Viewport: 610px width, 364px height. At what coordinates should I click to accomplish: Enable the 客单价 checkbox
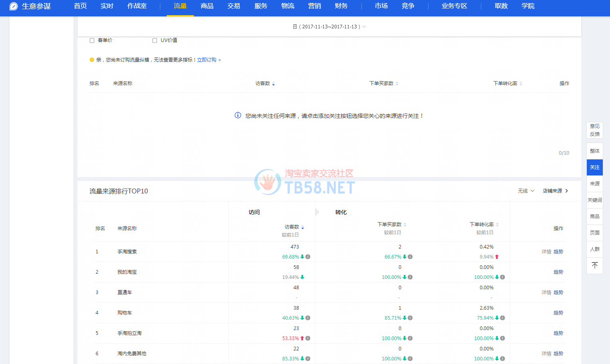click(x=92, y=40)
